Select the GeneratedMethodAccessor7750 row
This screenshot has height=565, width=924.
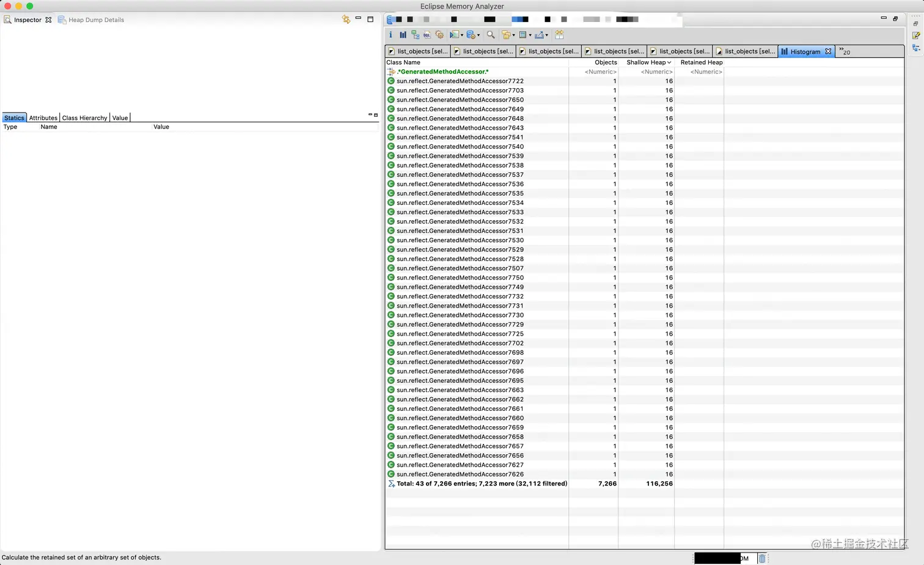pos(645,278)
